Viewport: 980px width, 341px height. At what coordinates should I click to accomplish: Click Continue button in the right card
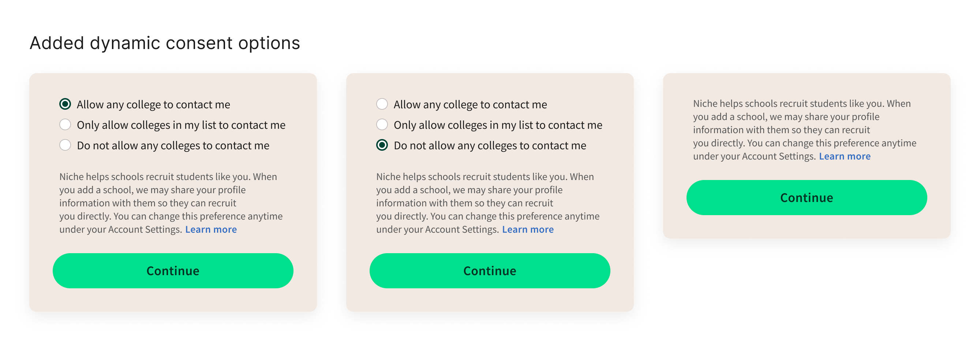807,198
